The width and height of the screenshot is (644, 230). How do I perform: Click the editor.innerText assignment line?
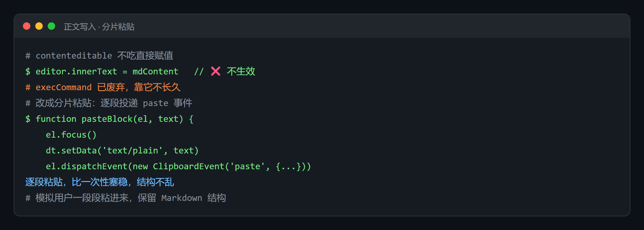[140, 71]
